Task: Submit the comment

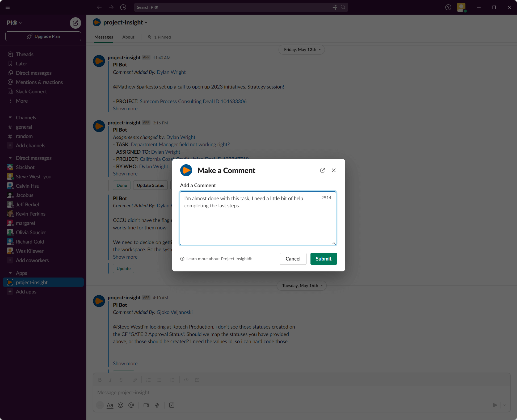Action: click(x=323, y=259)
